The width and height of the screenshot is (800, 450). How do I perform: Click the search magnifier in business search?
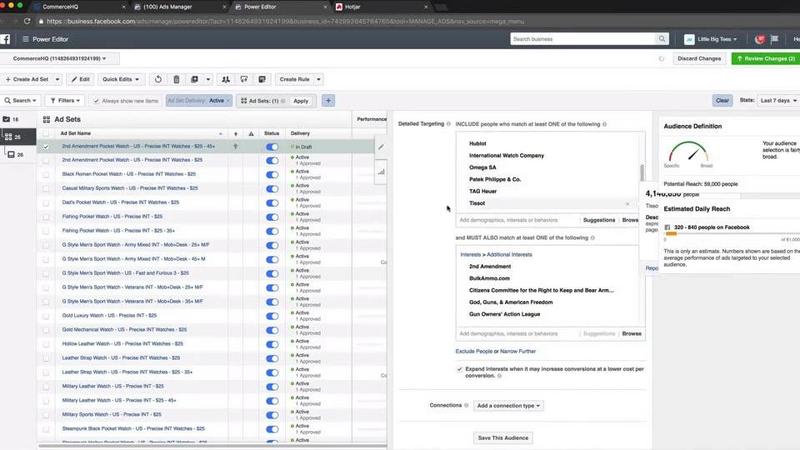click(x=662, y=39)
